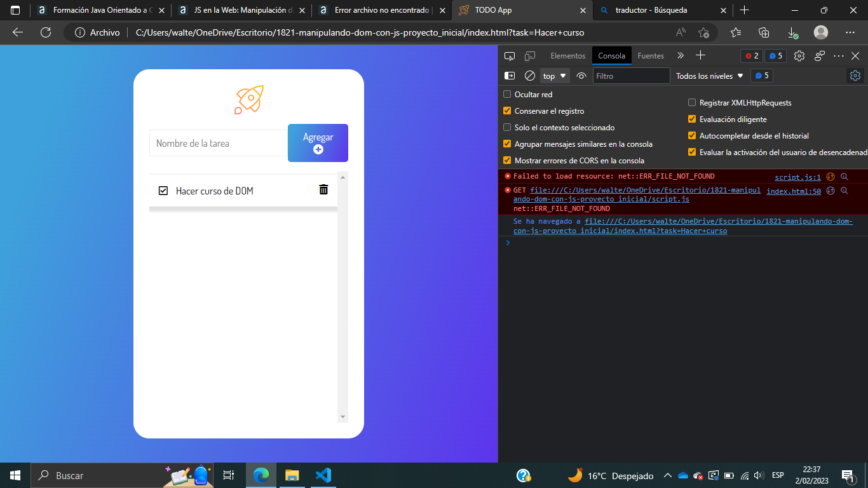868x488 pixels.
Task: Switch to the Elementos tab
Action: click(x=568, y=56)
